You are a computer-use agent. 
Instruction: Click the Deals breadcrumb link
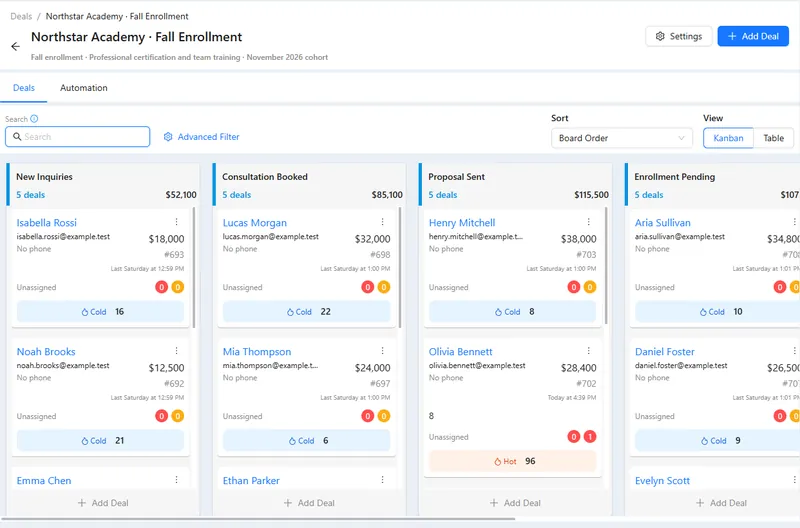(21, 16)
